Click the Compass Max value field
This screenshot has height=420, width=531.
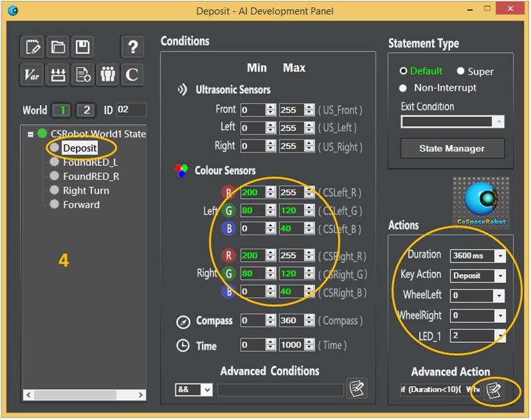point(290,320)
